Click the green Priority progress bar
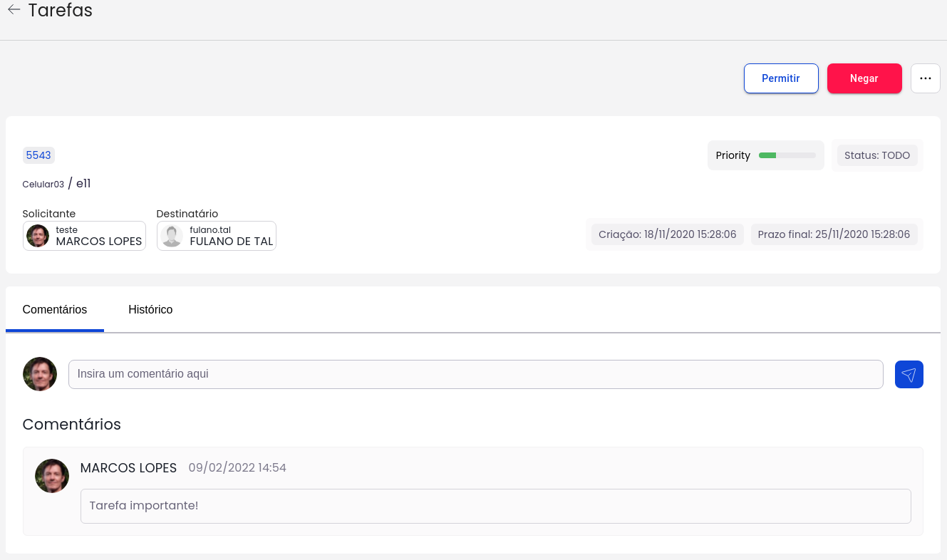The height and width of the screenshot is (560, 947). [x=787, y=155]
